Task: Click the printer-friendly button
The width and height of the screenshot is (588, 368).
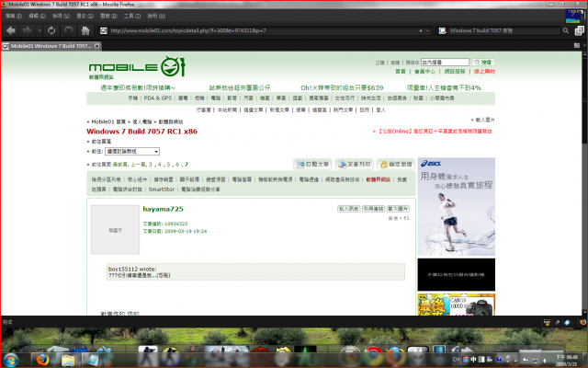Action: pyautogui.click(x=354, y=164)
